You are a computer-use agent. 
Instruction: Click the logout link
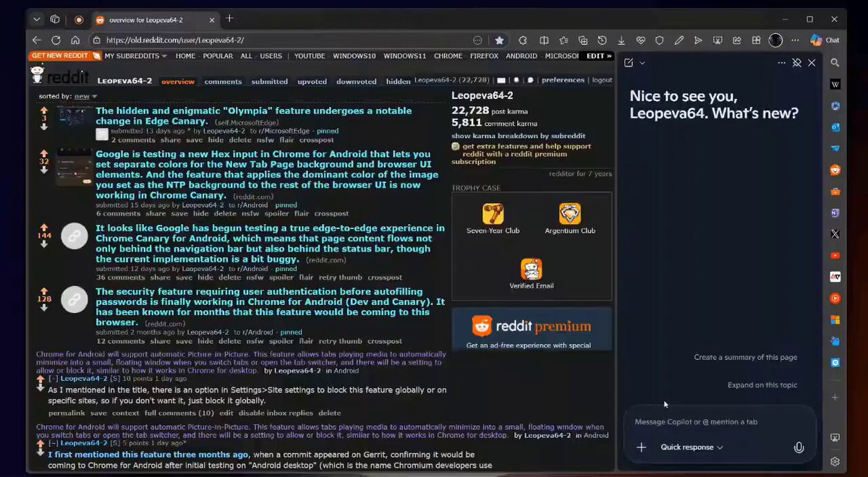[x=602, y=80]
